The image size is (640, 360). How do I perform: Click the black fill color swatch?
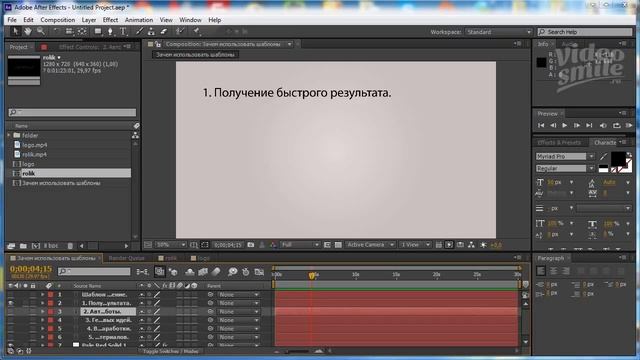click(618, 158)
